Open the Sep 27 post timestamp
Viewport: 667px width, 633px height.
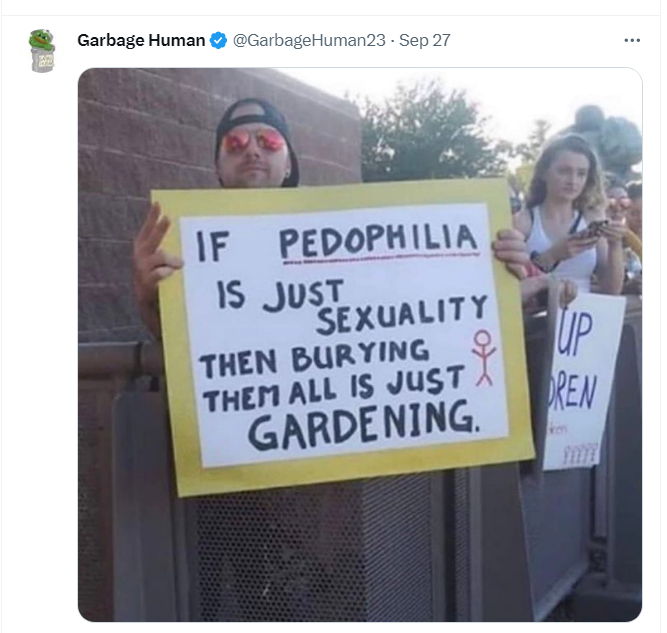coord(425,40)
